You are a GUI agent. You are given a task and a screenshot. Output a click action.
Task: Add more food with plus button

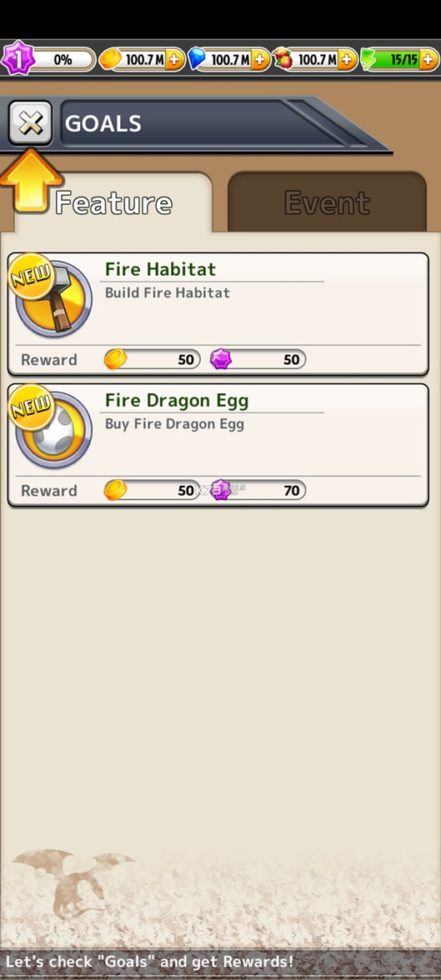pyautogui.click(x=347, y=60)
